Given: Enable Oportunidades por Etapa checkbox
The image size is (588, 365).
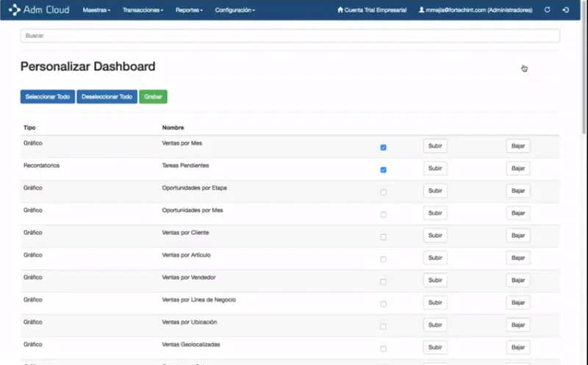Looking at the screenshot, I should 383,192.
